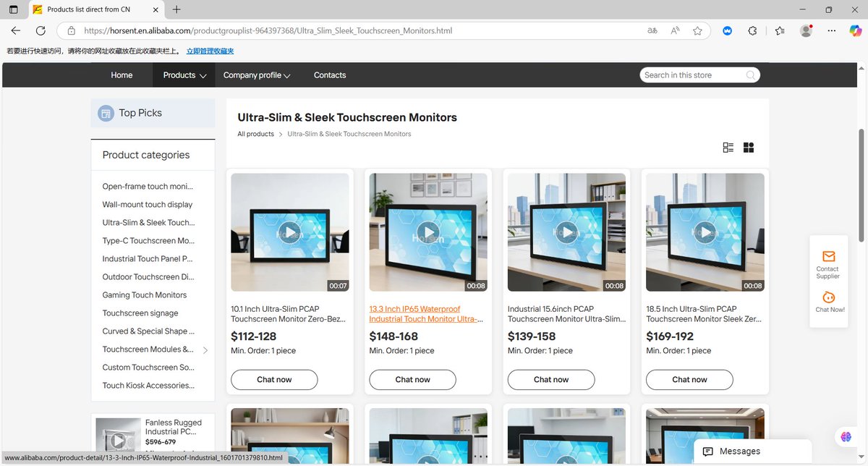Open the tab actions menu icon

(13, 9)
